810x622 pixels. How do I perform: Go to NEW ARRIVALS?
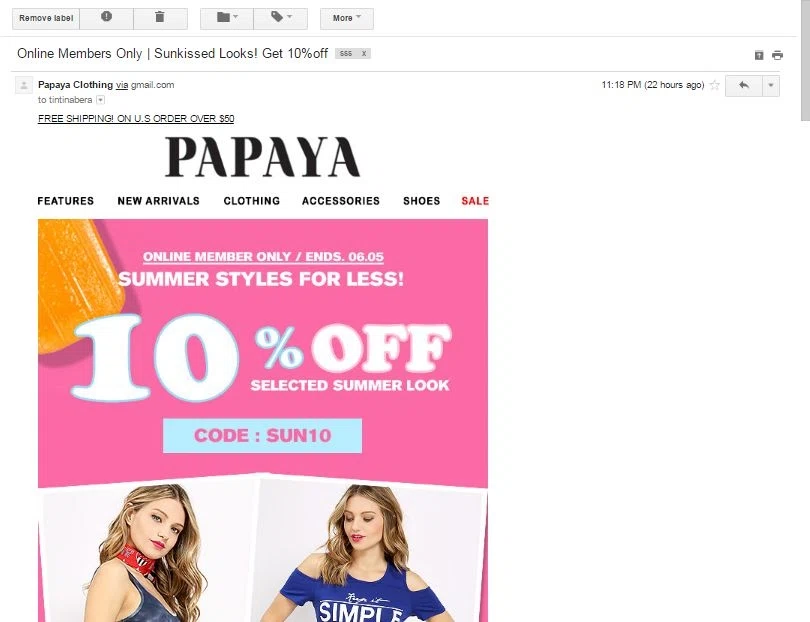click(x=159, y=201)
